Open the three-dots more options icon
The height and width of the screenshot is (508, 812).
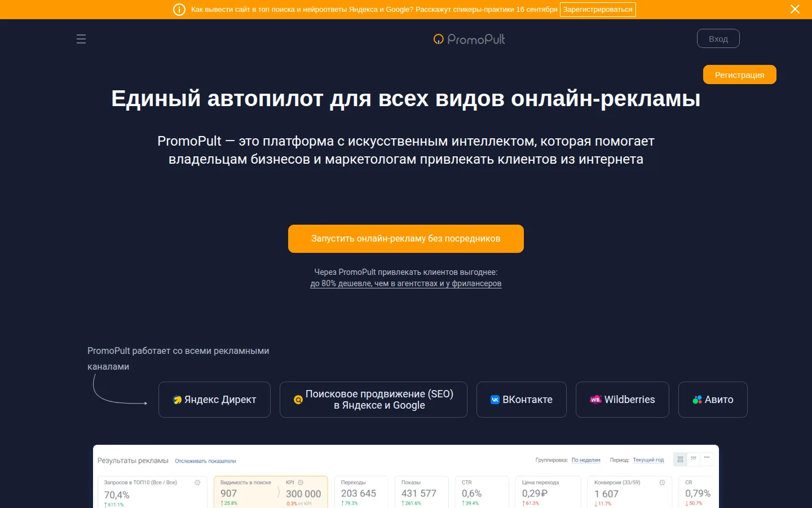(x=707, y=458)
